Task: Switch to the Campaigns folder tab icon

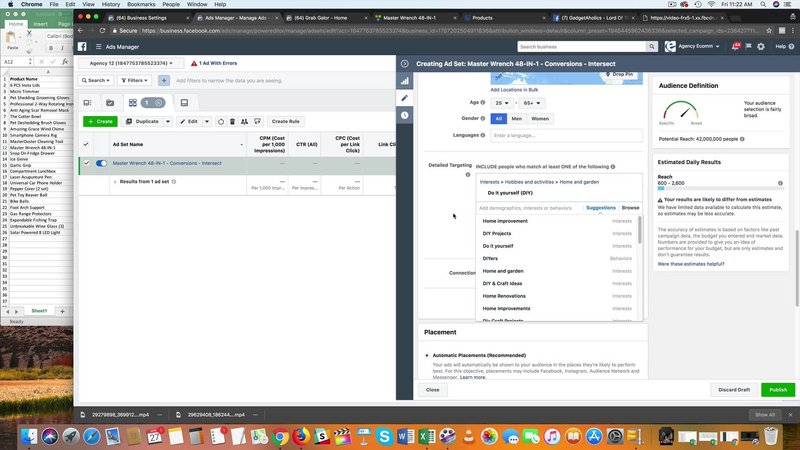Action: [x=110, y=103]
